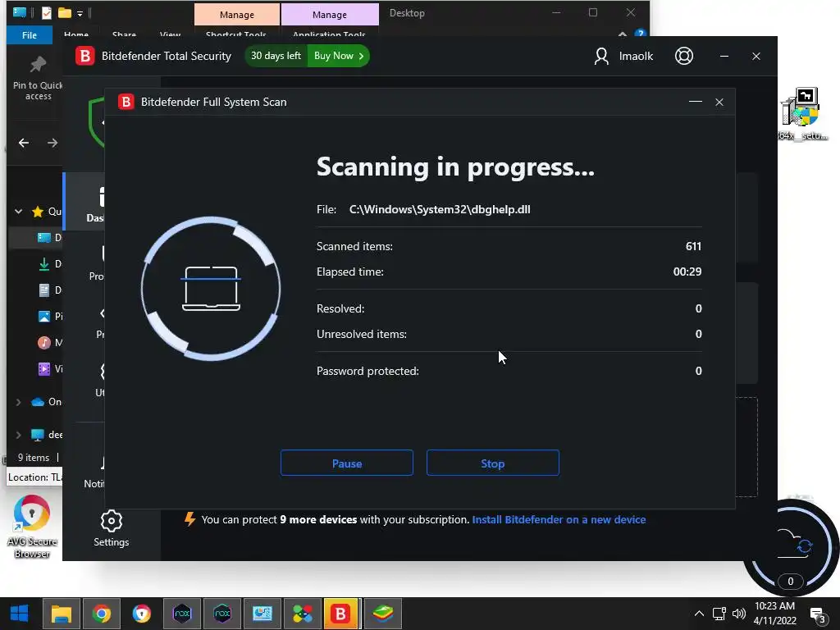Launch Google Chrome from the taskbar

(x=101, y=614)
